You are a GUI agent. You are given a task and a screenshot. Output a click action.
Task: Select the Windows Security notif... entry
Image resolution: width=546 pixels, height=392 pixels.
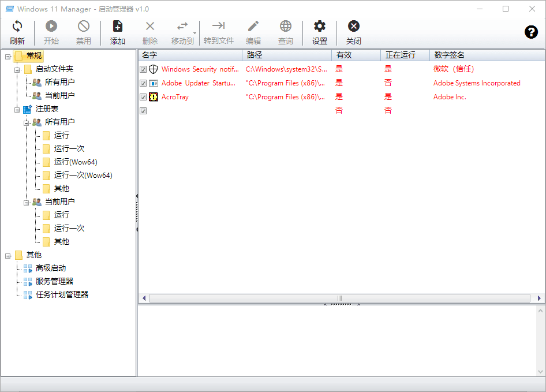click(200, 69)
